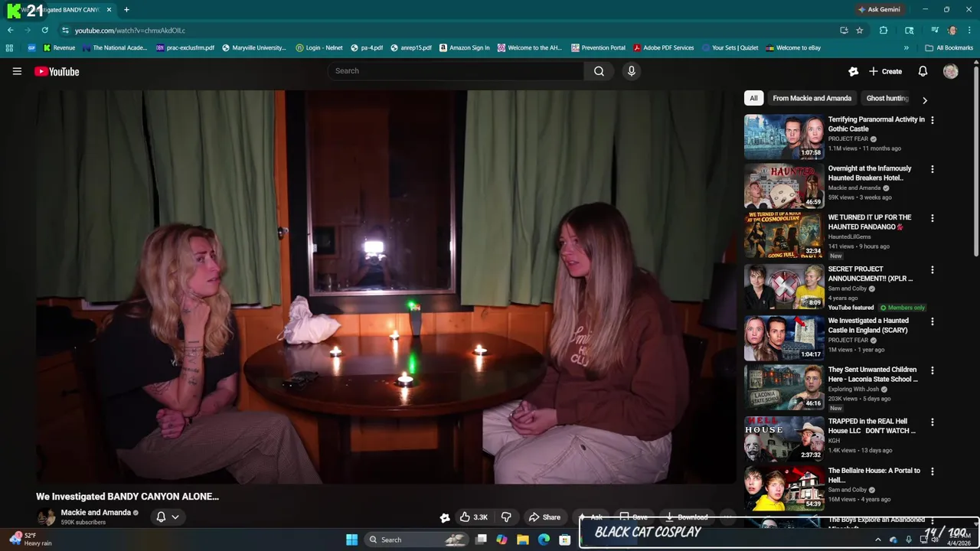The width and height of the screenshot is (980, 551).
Task: Open options for The Bellaire House video
Action: 932,471
